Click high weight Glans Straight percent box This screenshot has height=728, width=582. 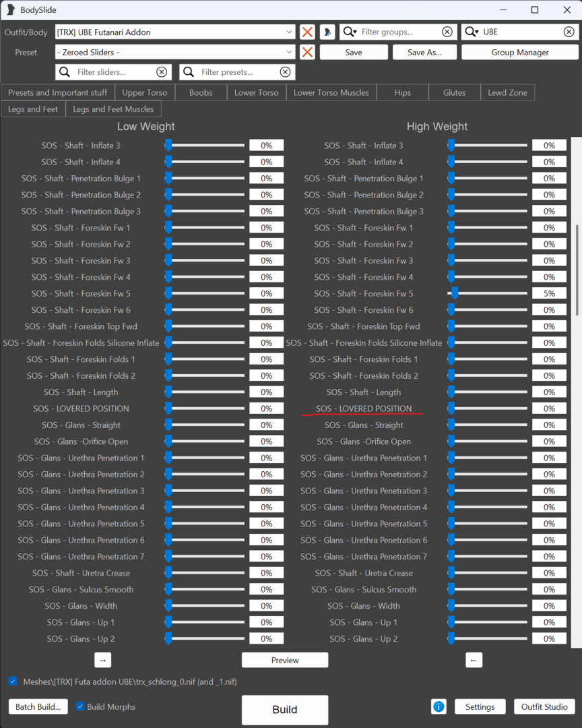tap(549, 425)
